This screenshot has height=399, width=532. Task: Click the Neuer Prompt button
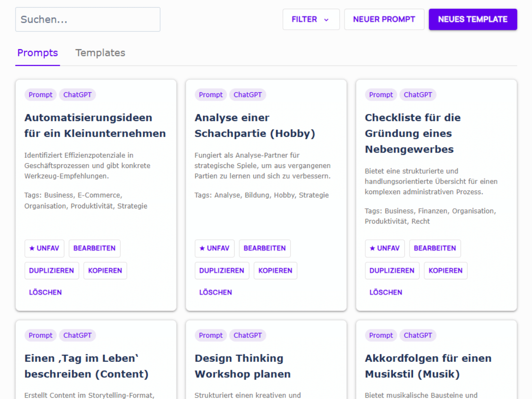click(x=384, y=20)
